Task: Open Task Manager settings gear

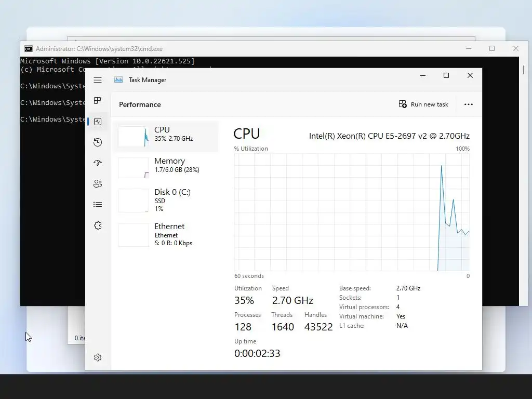Action: pos(98,357)
